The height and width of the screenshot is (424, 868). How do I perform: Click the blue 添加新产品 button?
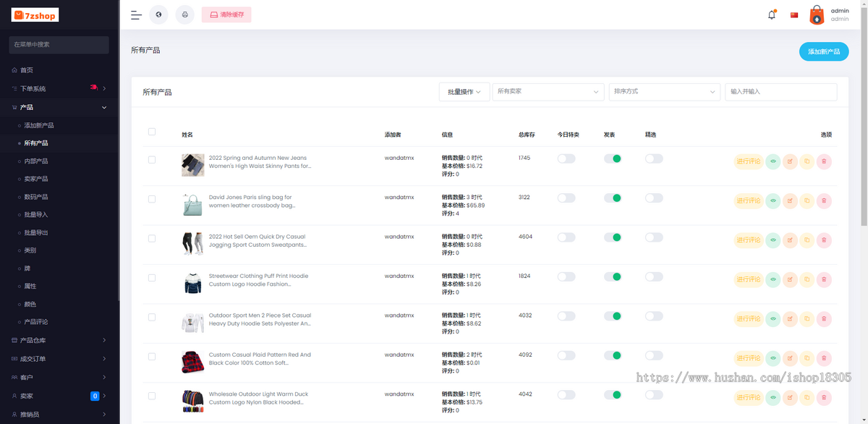pyautogui.click(x=824, y=52)
